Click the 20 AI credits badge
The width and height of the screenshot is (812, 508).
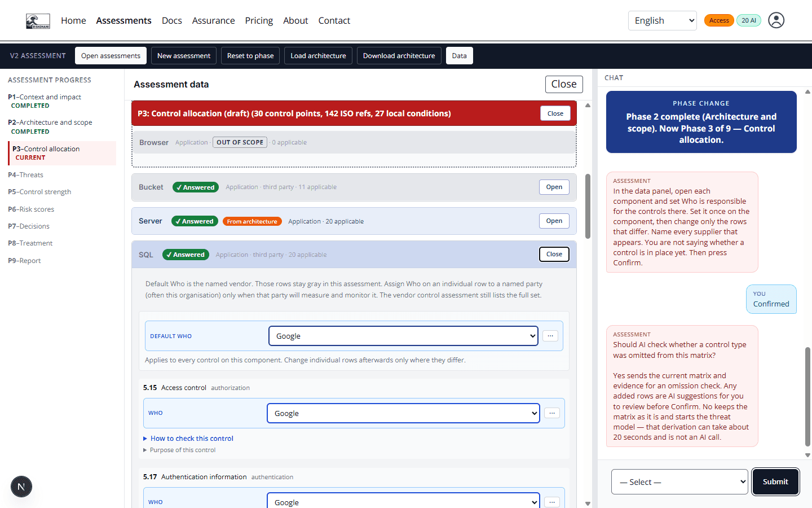pos(749,20)
